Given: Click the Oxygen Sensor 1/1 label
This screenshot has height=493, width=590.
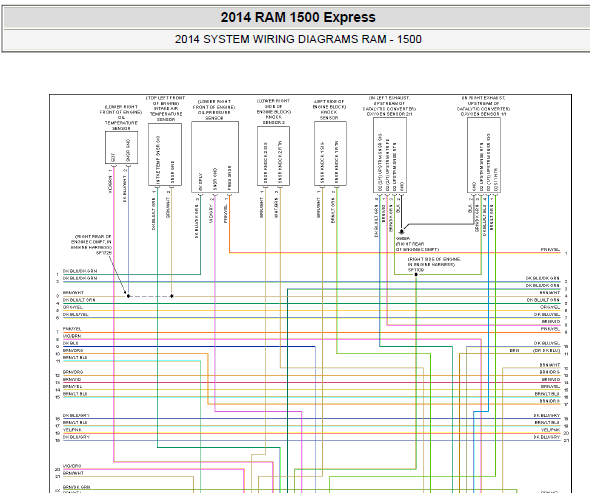Looking at the screenshot, I should click(x=484, y=106).
